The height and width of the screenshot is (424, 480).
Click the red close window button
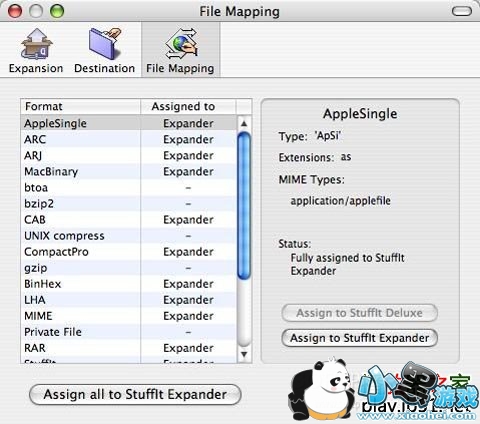tap(15, 11)
